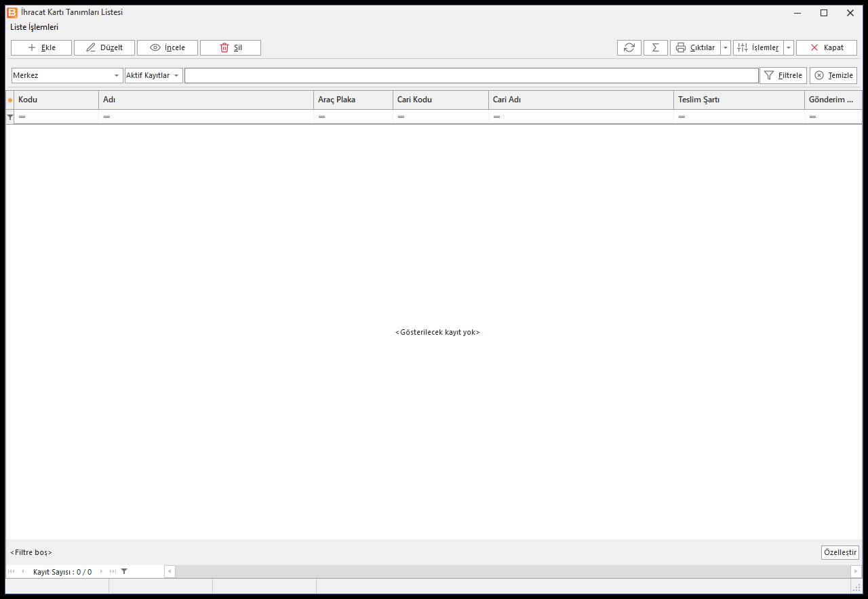The width and height of the screenshot is (868, 599).
Task: Open the Liste İşlemleri menu
Action: coord(35,27)
